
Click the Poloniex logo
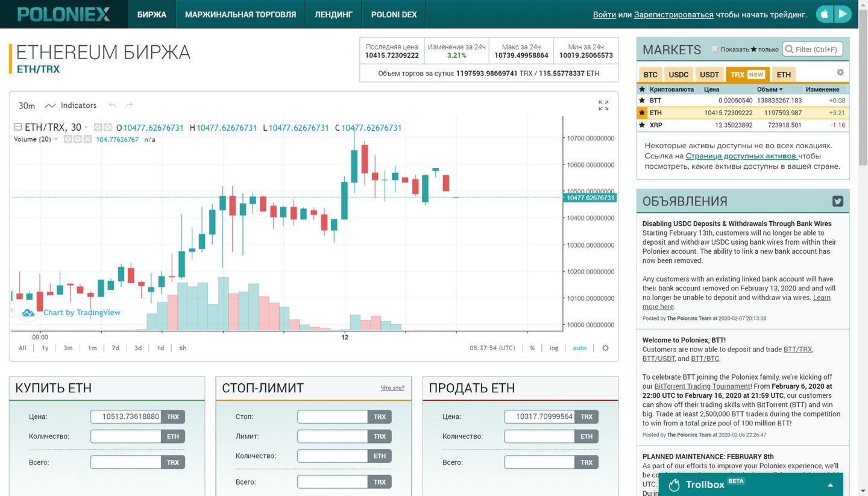[63, 14]
